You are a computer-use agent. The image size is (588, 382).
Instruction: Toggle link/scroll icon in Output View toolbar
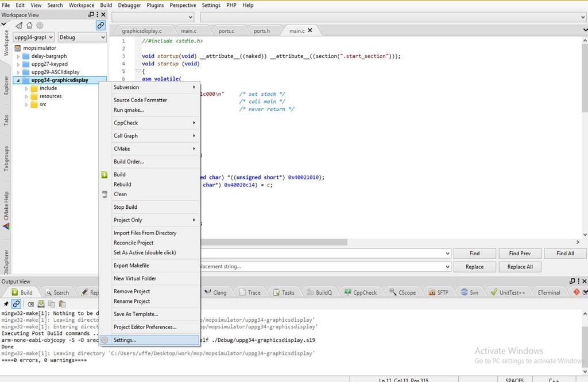point(16,304)
